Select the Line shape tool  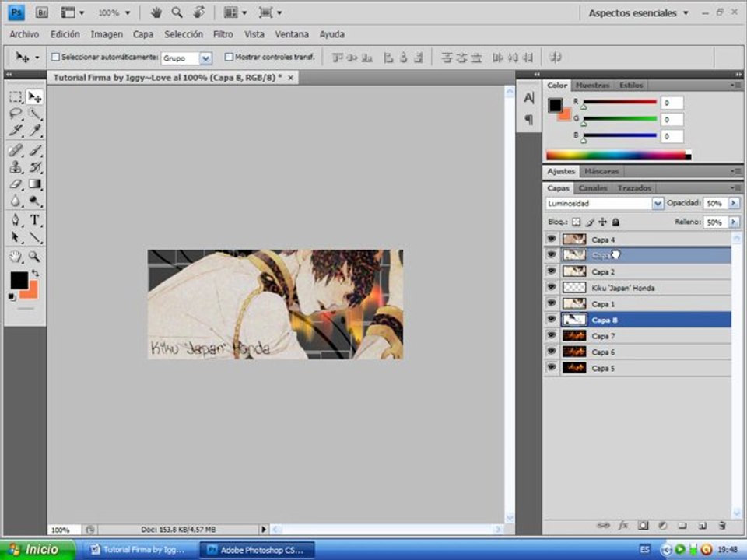point(34,236)
